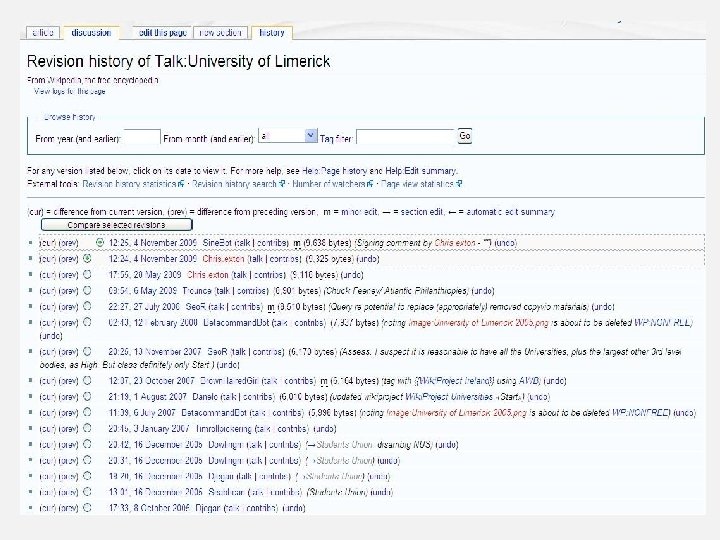
Task: Click prev on the 8 October 2006 Djegan row
Action: 69,508
